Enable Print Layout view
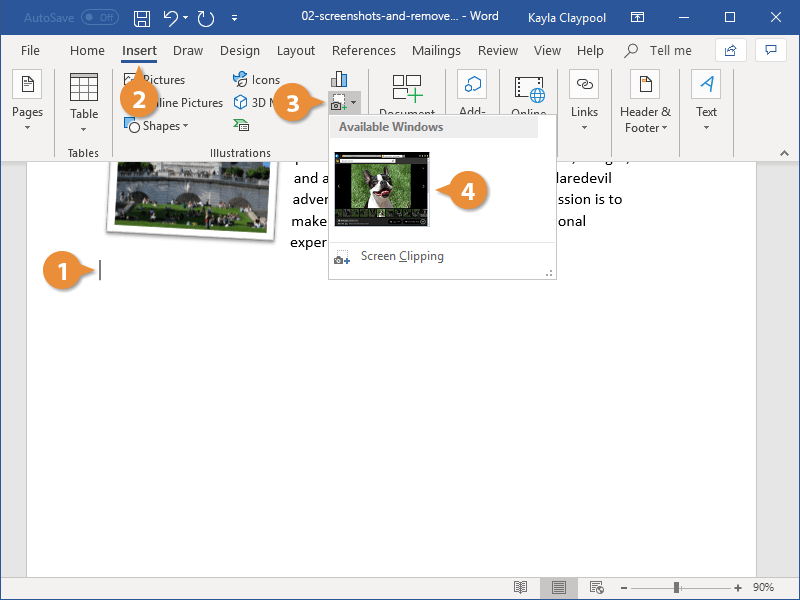Image resolution: width=800 pixels, height=600 pixels. tap(559, 588)
